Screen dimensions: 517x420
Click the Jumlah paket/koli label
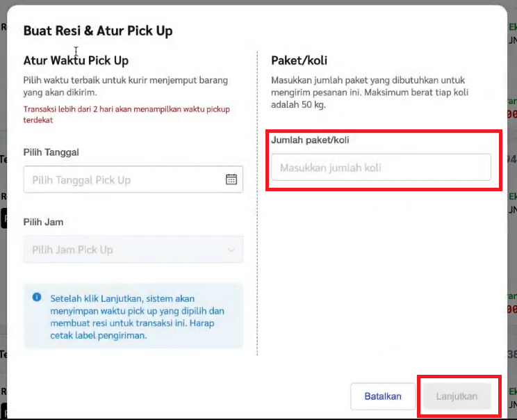click(x=310, y=140)
